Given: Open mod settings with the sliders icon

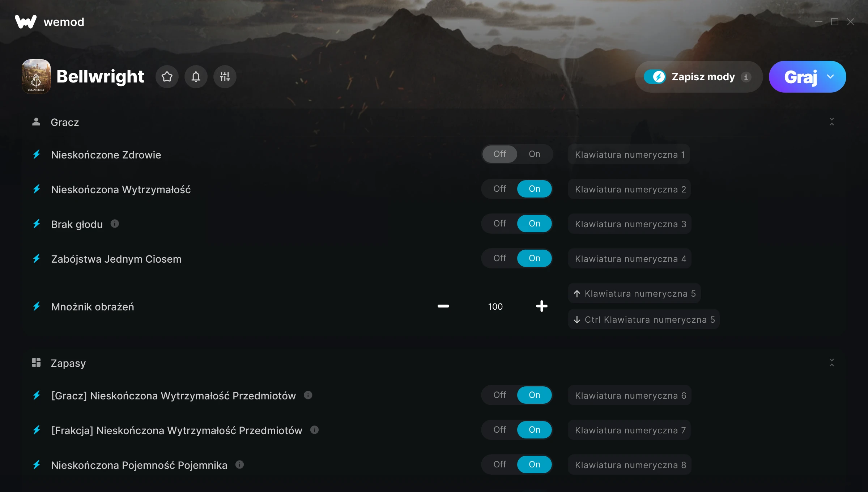Looking at the screenshot, I should click(225, 77).
